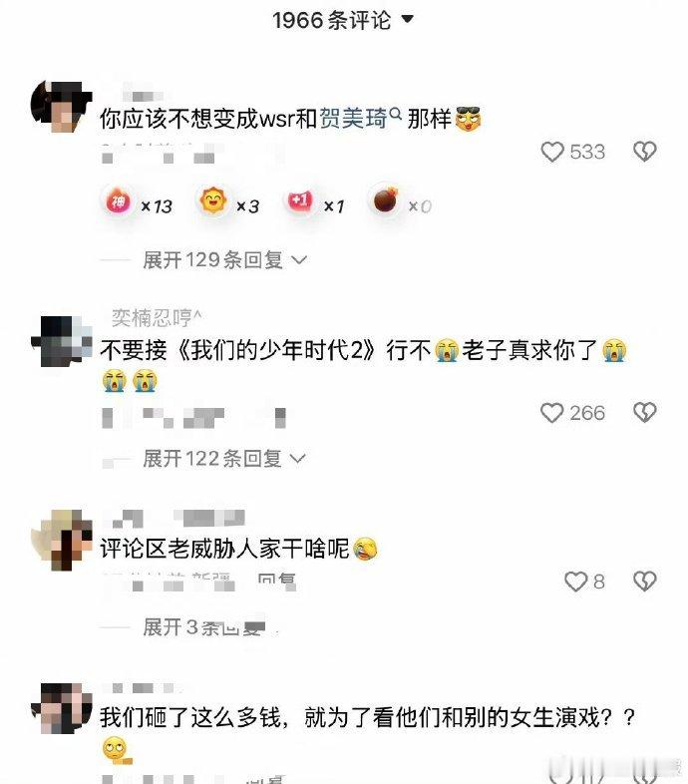Open avatar of the 我们的少年时代2 commenter
The width and height of the screenshot is (688, 784).
coord(61,342)
